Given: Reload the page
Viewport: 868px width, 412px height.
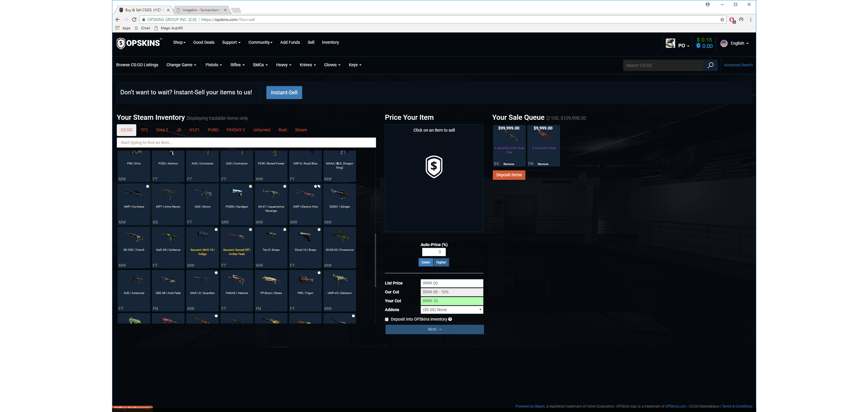Looking at the screenshot, I should click(x=134, y=20).
